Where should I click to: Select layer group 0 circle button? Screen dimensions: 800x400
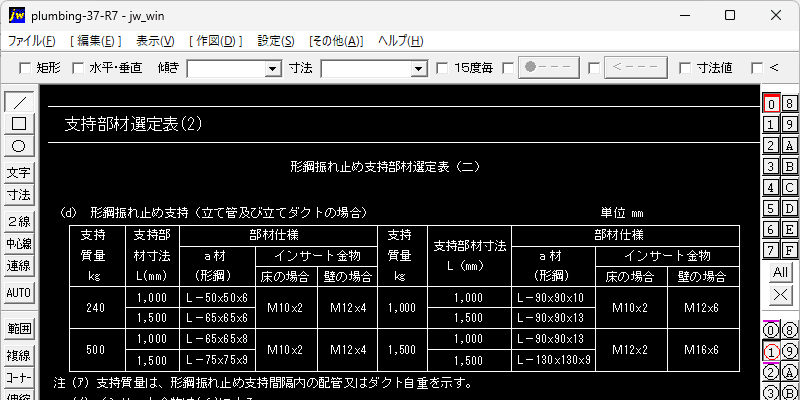tap(771, 331)
